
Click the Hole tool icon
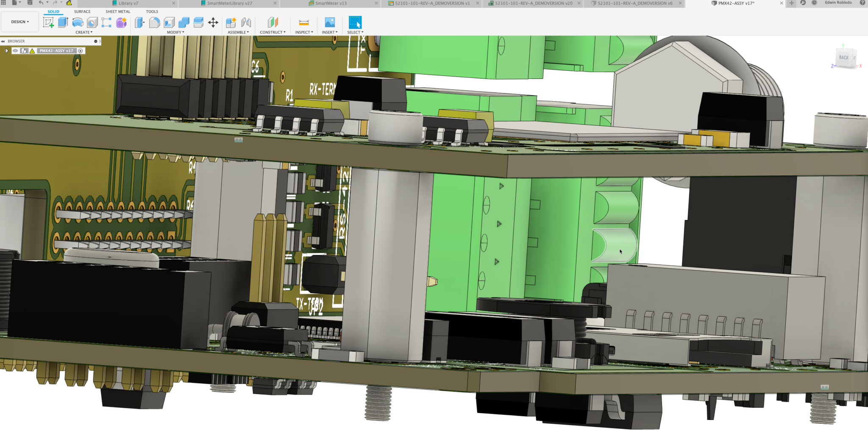92,23
